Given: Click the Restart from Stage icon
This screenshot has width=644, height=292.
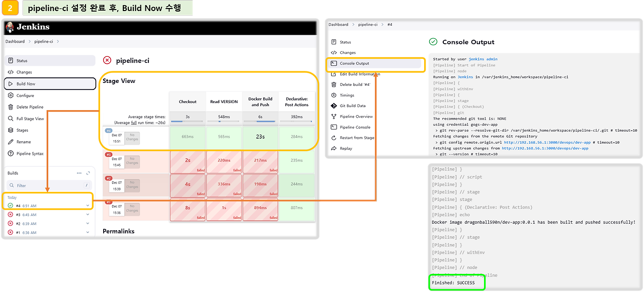Looking at the screenshot, I should click(x=334, y=138).
